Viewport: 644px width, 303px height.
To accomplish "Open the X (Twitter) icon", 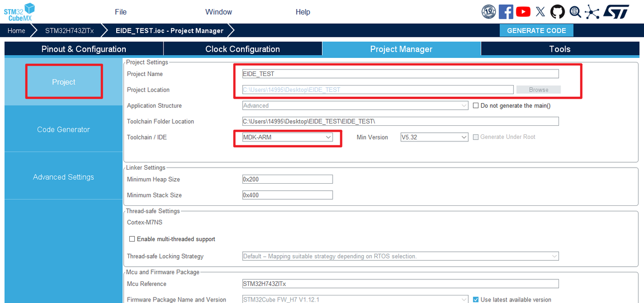I will click(x=540, y=12).
